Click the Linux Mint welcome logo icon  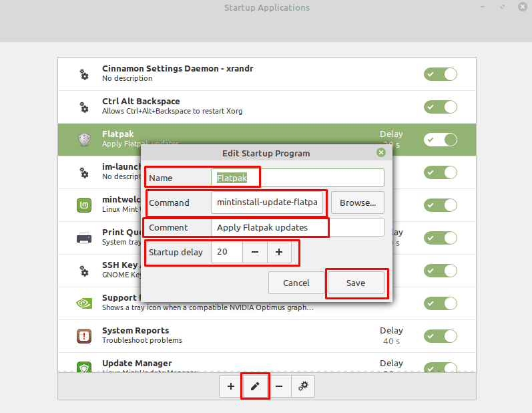click(x=84, y=205)
